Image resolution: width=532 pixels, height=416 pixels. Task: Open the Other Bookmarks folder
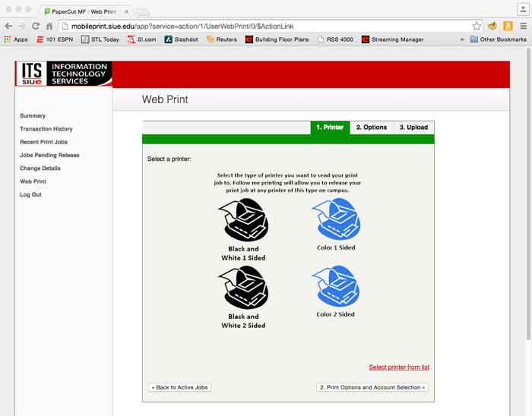coord(499,39)
